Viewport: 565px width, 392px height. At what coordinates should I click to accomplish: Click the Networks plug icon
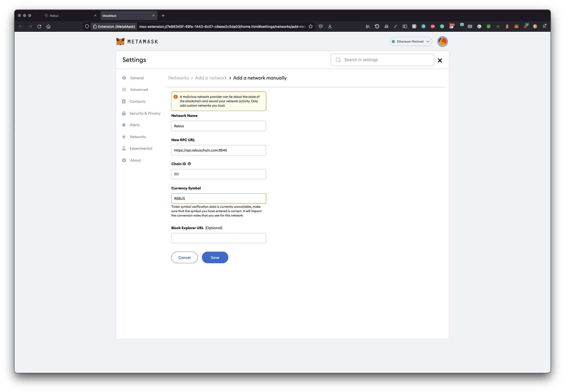[124, 137]
